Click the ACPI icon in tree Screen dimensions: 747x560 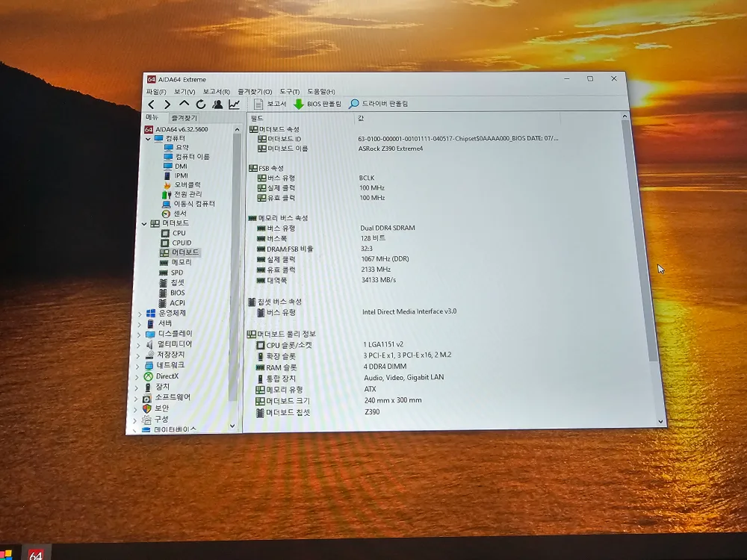(x=162, y=303)
